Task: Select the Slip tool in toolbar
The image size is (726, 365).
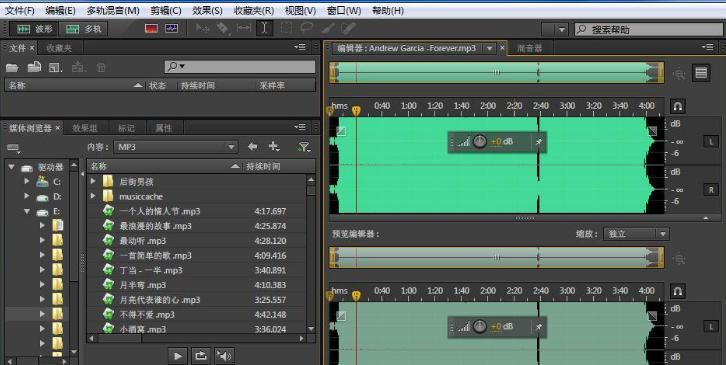Action: [244, 28]
